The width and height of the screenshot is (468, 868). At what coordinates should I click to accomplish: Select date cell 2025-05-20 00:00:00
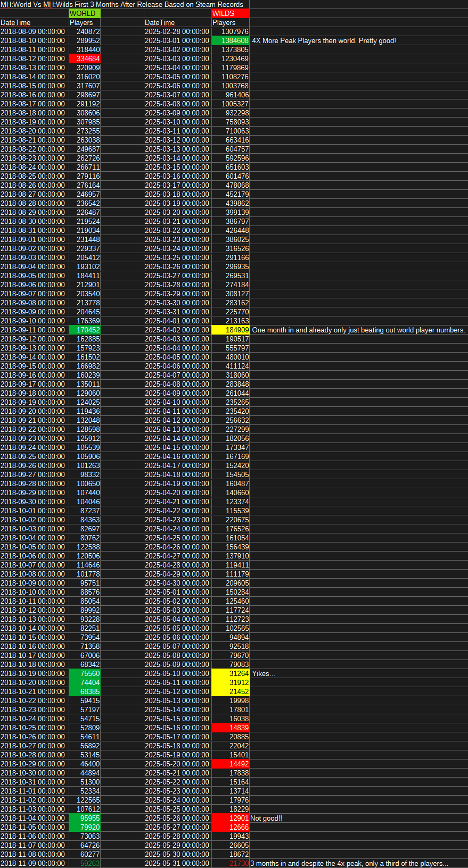point(178,764)
